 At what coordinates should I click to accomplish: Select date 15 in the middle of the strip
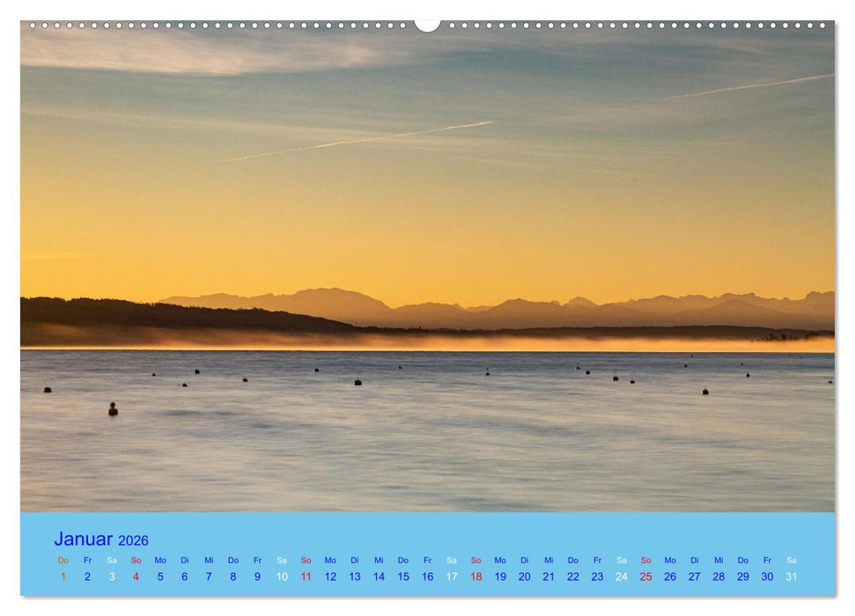pyautogui.click(x=403, y=575)
